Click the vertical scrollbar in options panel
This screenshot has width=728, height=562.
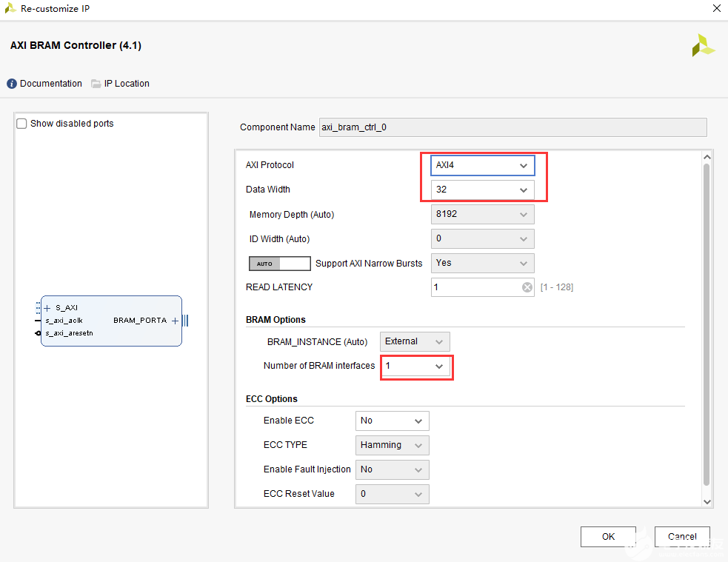point(707,326)
